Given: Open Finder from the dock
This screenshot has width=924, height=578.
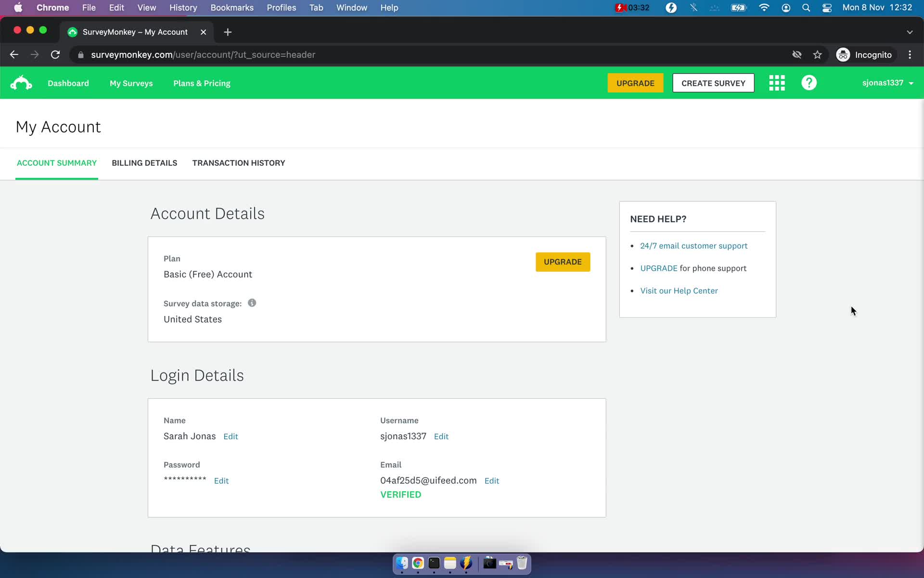Looking at the screenshot, I should click(402, 563).
